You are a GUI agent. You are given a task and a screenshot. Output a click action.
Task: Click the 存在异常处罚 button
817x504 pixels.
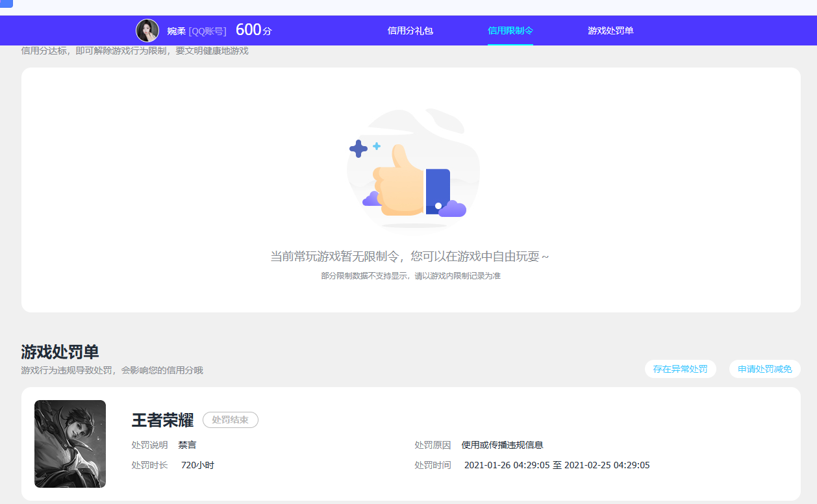pos(681,369)
